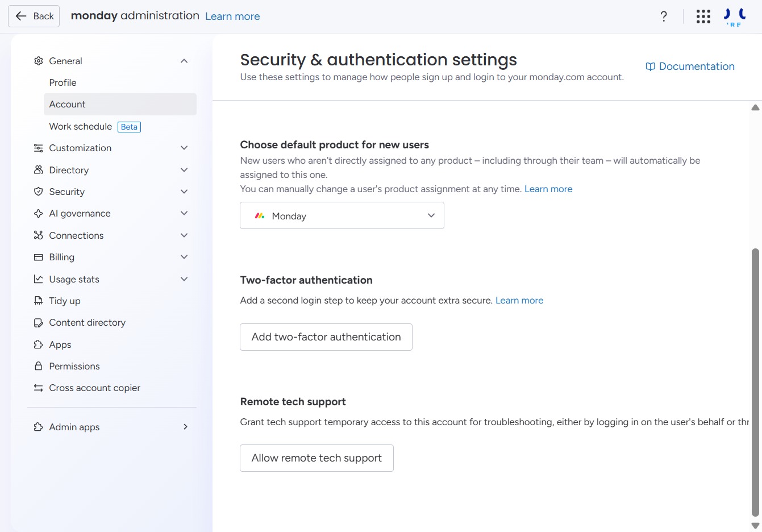Open Cross account copier
The image size is (762, 532).
click(95, 388)
